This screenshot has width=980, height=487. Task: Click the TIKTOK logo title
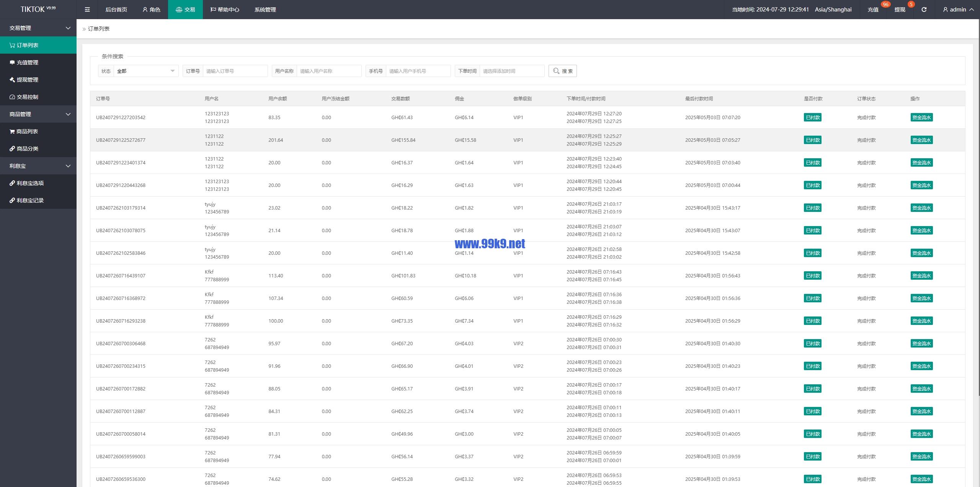coord(38,9)
